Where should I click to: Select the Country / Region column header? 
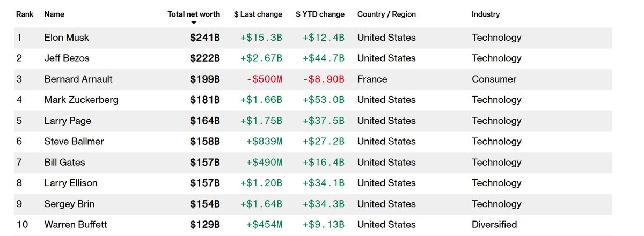click(386, 14)
